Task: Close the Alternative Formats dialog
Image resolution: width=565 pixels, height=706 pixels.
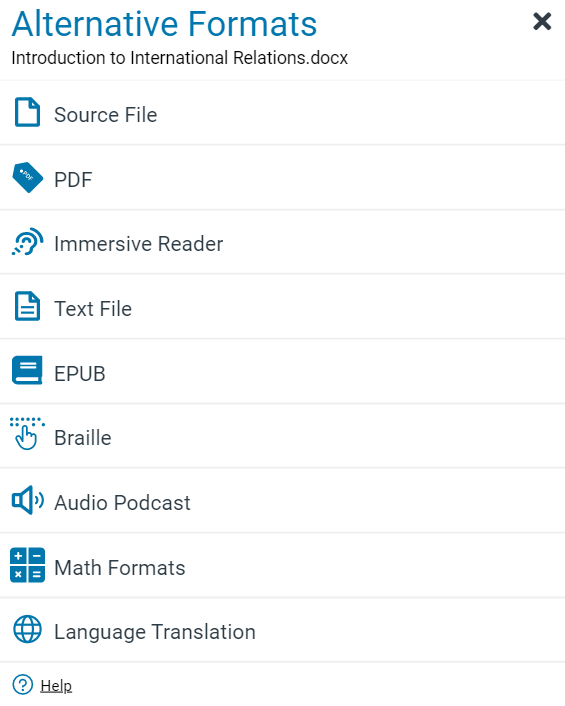Action: pos(542,21)
